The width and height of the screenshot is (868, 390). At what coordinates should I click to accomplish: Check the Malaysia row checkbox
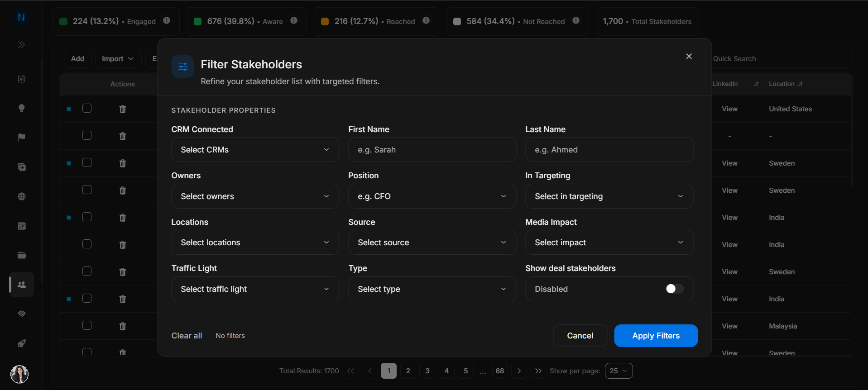pyautogui.click(x=87, y=325)
